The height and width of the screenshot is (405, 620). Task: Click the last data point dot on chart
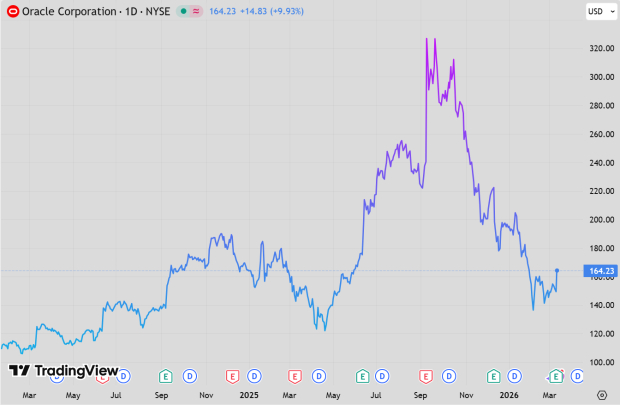tap(557, 270)
